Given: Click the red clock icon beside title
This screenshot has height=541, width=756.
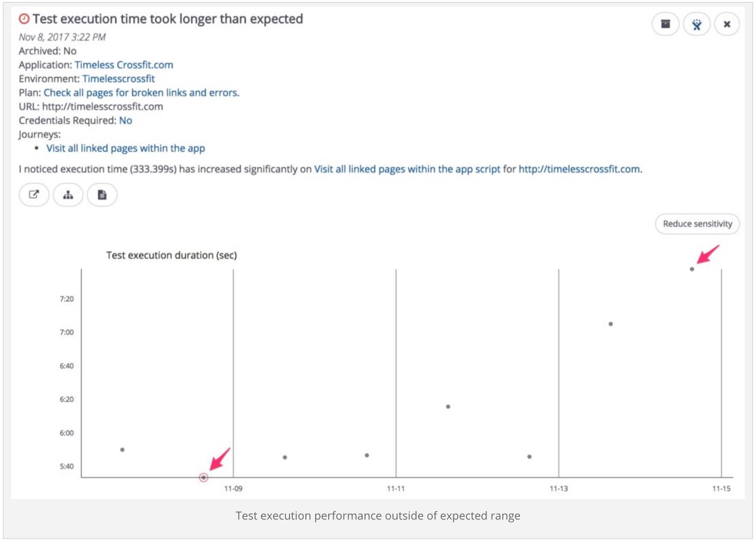Looking at the screenshot, I should click(24, 19).
